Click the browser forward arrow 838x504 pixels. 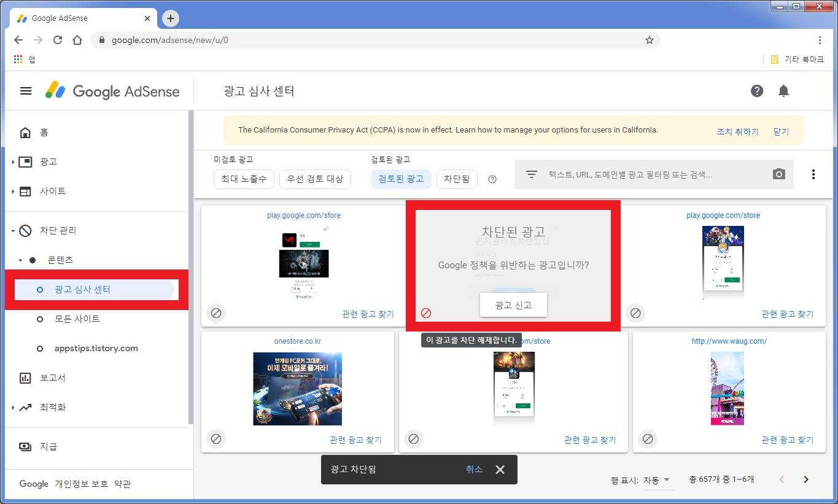[x=38, y=40]
